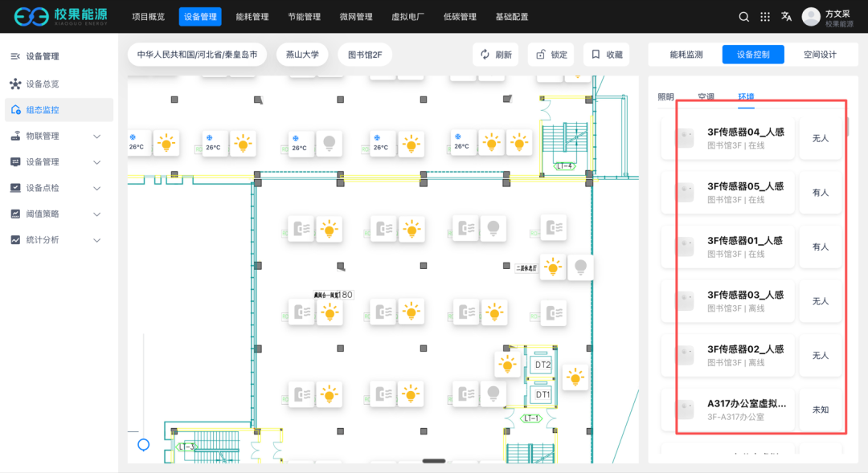Screen dimensions: 868x473
Task: Toggle the lit lamp right of DT1 elevator
Action: (x=575, y=378)
